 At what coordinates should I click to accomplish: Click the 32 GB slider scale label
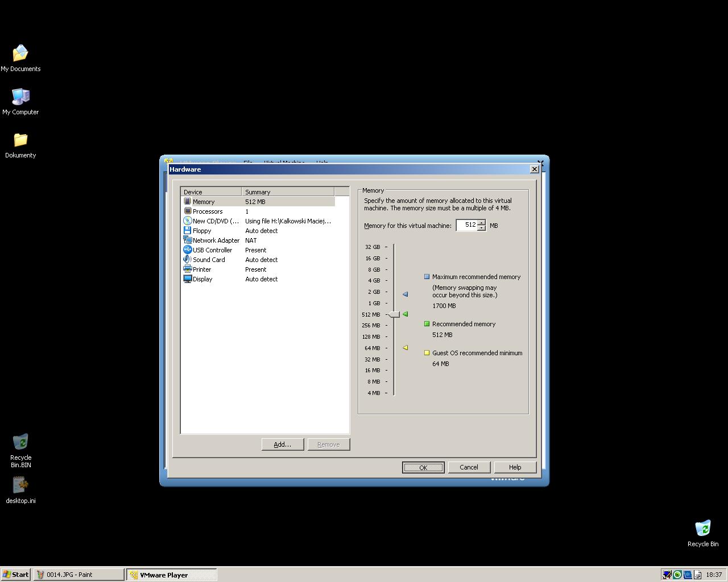[x=373, y=247]
